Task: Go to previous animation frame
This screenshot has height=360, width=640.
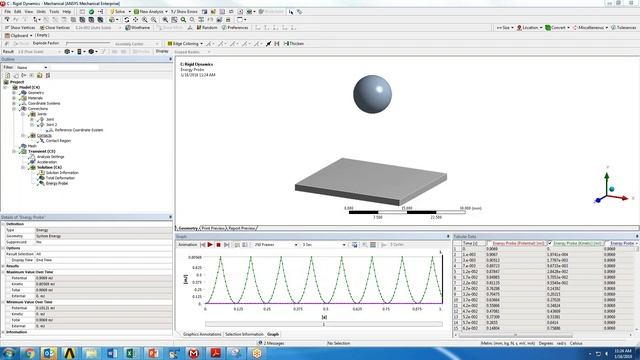Action: pyautogui.click(x=202, y=244)
